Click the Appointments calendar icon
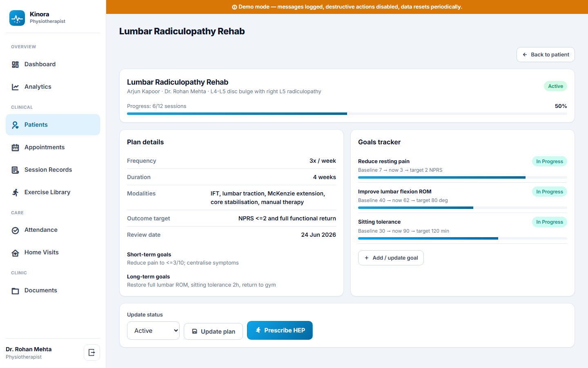This screenshot has width=588, height=368. coord(16,148)
